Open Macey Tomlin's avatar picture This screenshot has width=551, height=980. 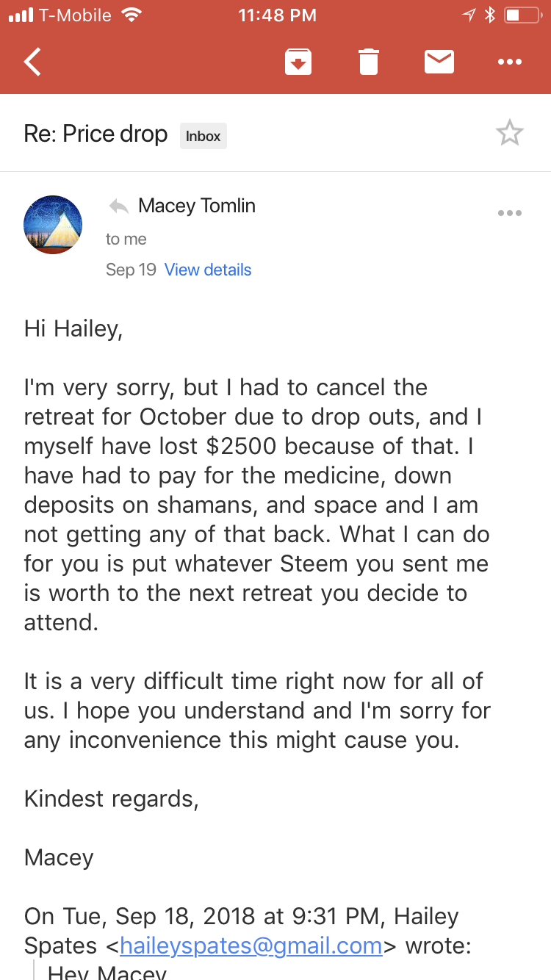click(53, 225)
